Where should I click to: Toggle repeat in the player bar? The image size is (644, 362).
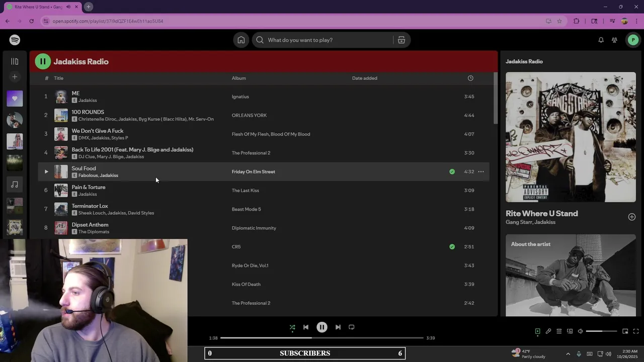[352, 327]
